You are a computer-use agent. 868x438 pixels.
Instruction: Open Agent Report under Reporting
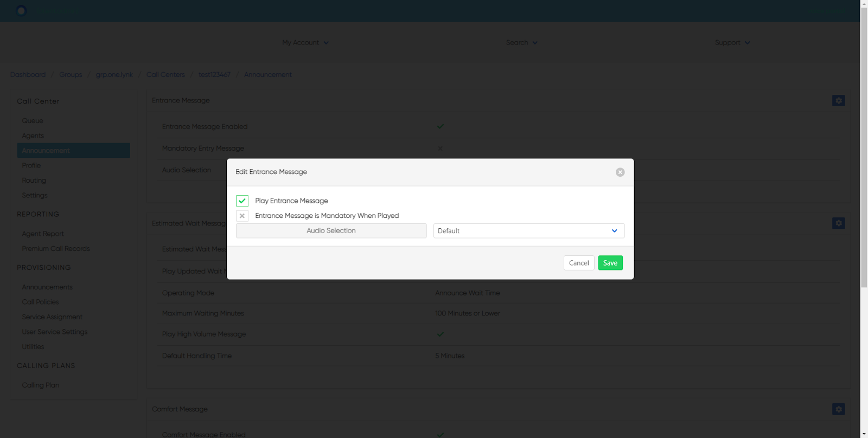click(x=43, y=234)
